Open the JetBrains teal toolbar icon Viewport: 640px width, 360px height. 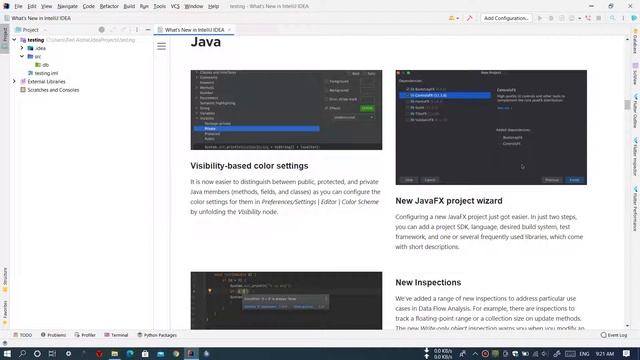pos(634,18)
